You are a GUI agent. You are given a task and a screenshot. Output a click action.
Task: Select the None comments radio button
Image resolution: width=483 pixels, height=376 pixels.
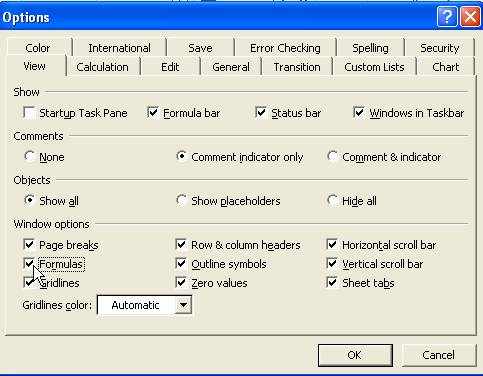click(x=30, y=156)
